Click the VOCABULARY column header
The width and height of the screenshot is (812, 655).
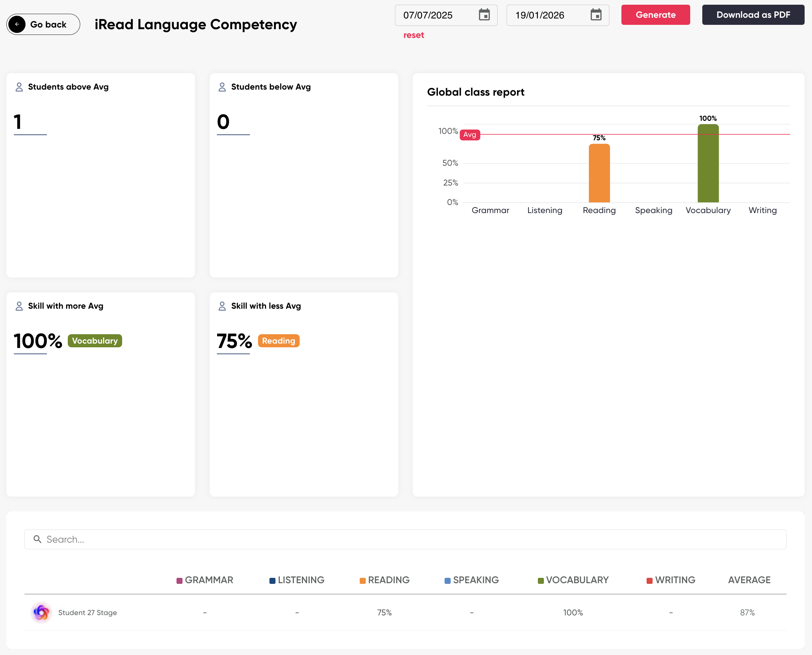577,580
